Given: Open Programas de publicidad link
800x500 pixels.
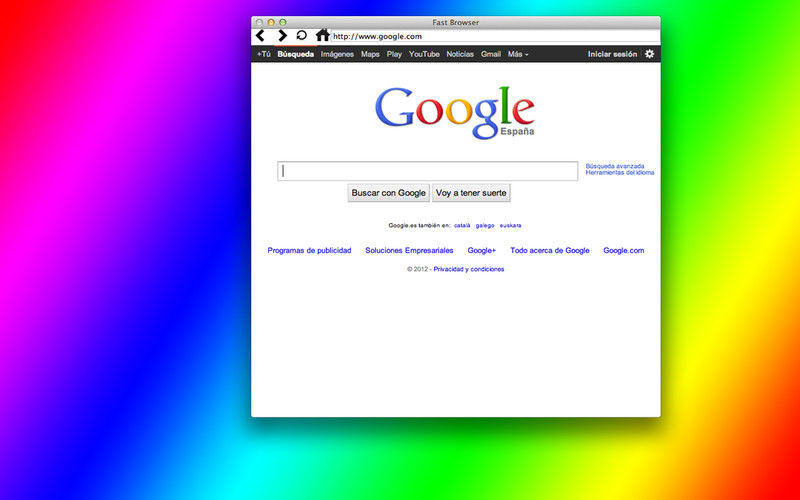Looking at the screenshot, I should 309,251.
